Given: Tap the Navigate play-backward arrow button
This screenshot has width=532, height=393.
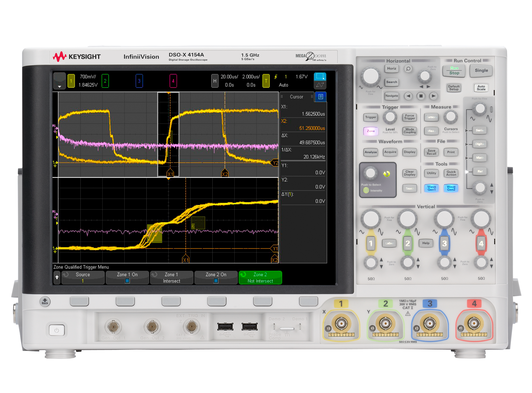Looking at the screenshot, I should coord(408,96).
